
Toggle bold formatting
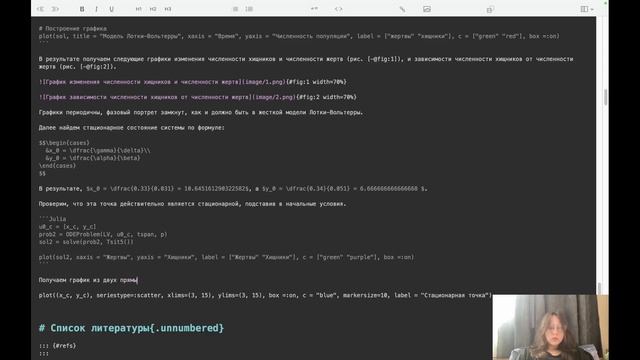tap(82, 9)
